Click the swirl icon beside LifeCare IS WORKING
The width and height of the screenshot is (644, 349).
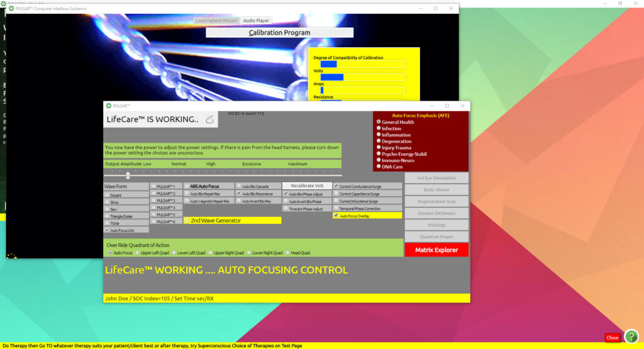[210, 119]
